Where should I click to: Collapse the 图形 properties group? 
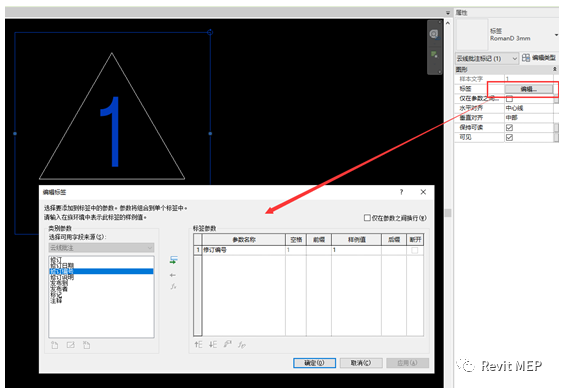coord(554,69)
